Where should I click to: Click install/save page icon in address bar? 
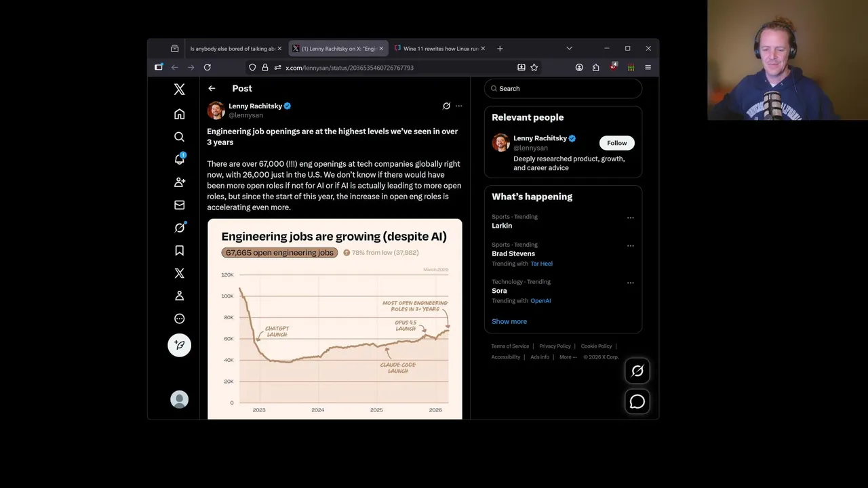pyautogui.click(x=521, y=67)
